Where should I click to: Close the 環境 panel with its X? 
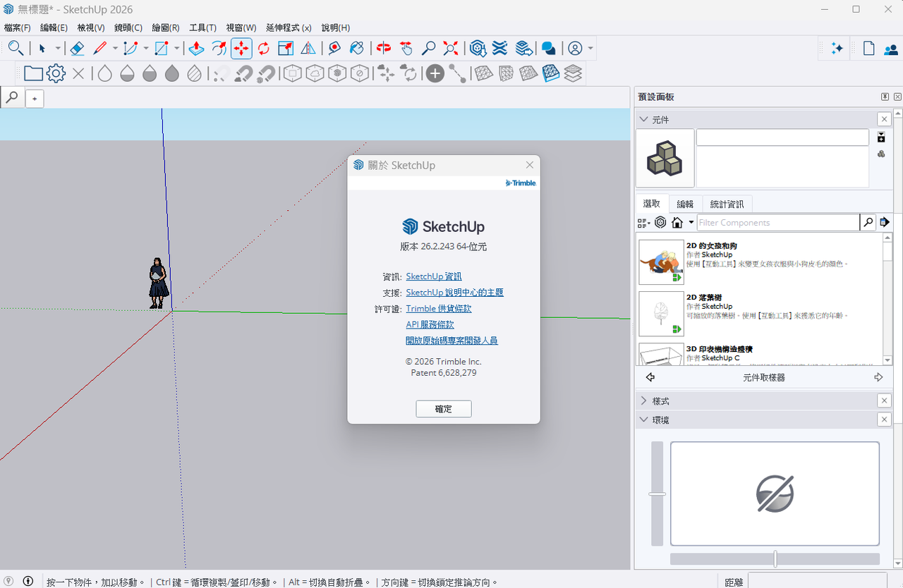pyautogui.click(x=884, y=419)
